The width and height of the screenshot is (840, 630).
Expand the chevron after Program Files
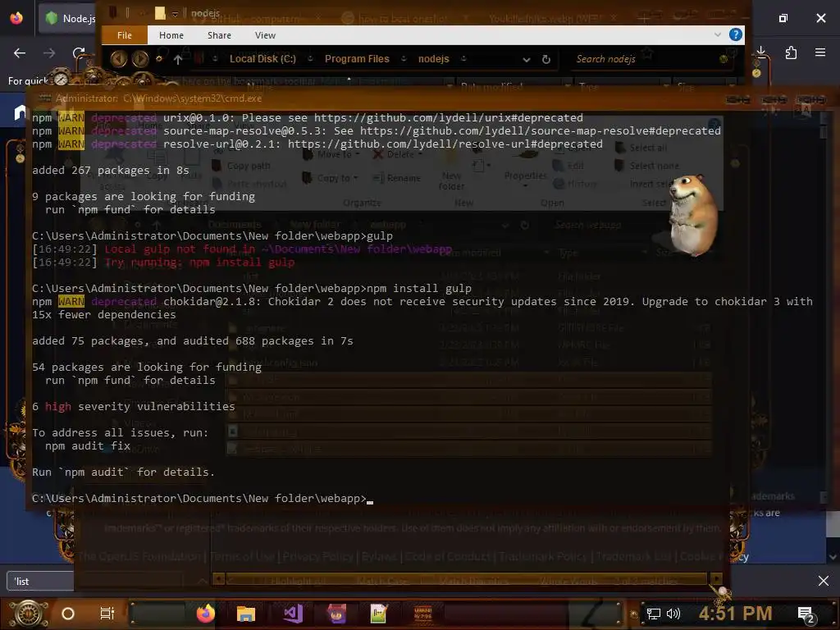pyautogui.click(x=404, y=59)
